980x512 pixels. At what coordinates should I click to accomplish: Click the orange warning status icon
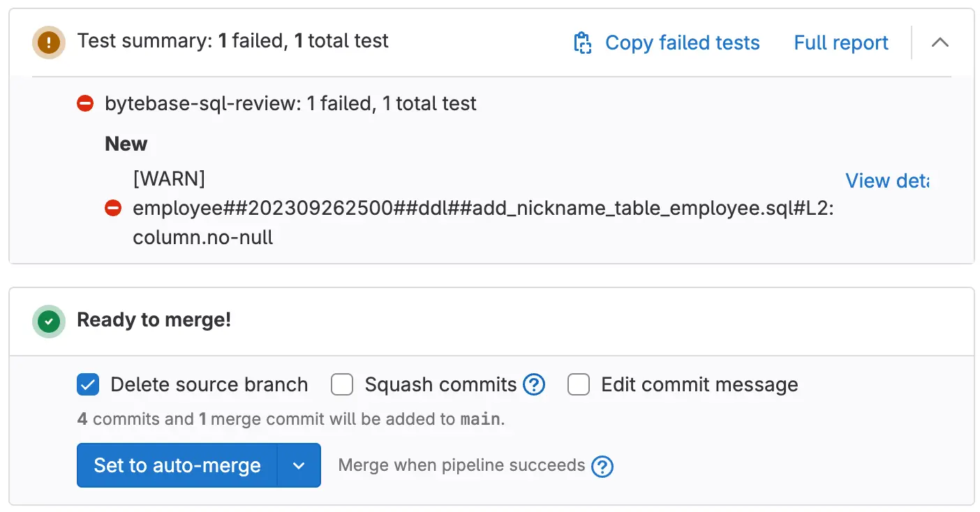[x=48, y=42]
